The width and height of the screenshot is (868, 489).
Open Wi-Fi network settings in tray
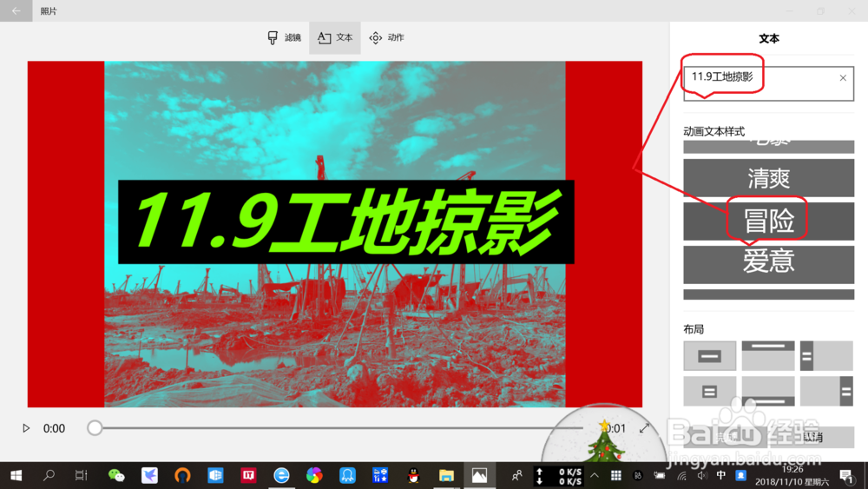[x=681, y=475]
